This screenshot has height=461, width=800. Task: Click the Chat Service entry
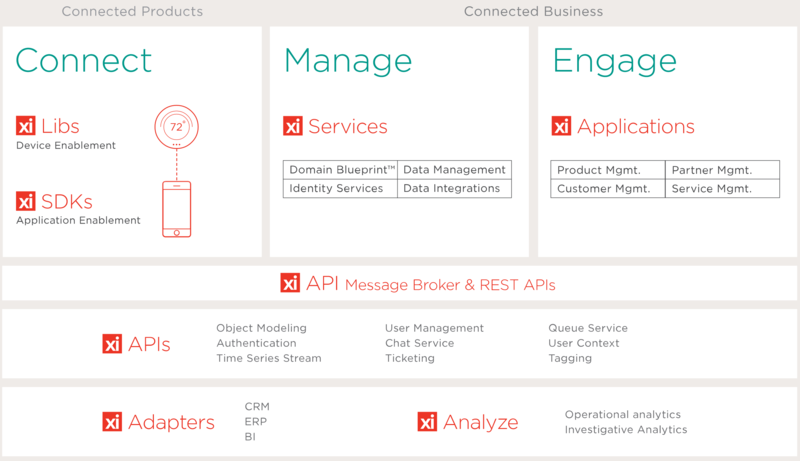tap(419, 343)
